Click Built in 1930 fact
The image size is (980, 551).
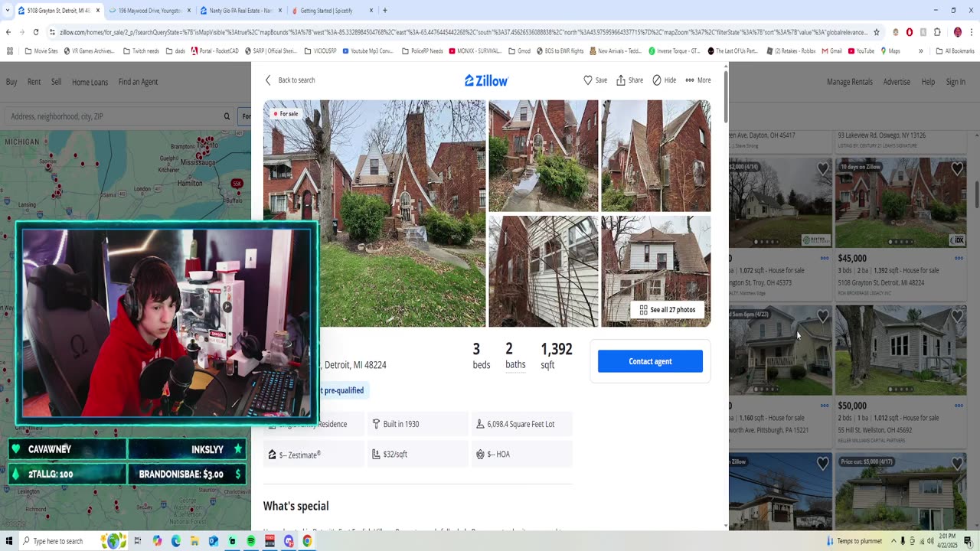point(418,424)
